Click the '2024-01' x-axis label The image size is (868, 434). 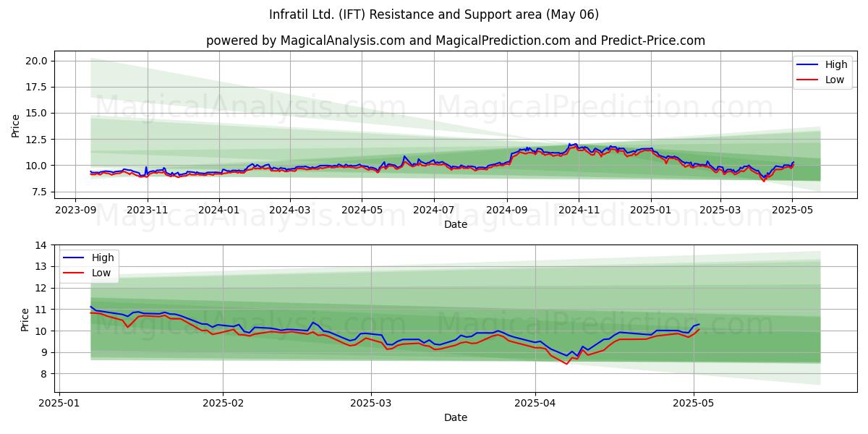(219, 210)
